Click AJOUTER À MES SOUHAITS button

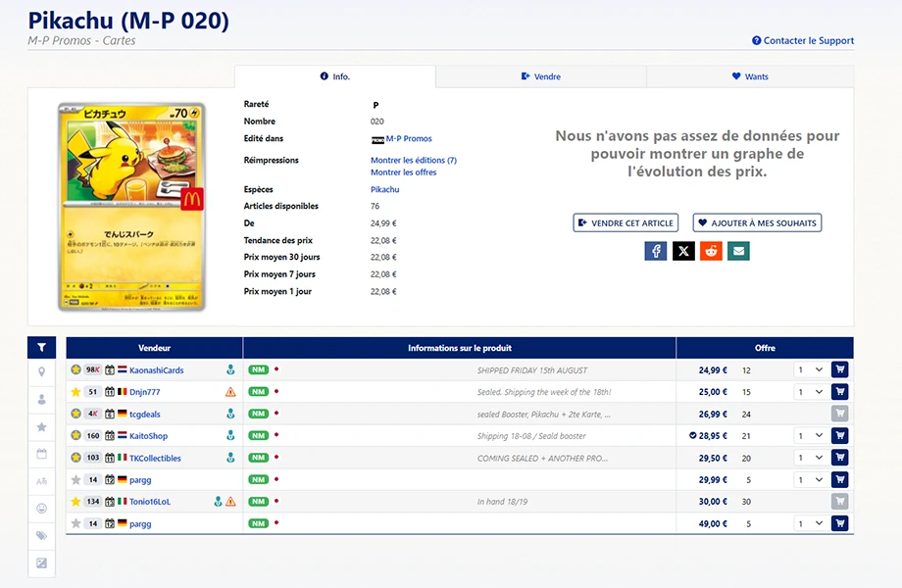coord(757,223)
